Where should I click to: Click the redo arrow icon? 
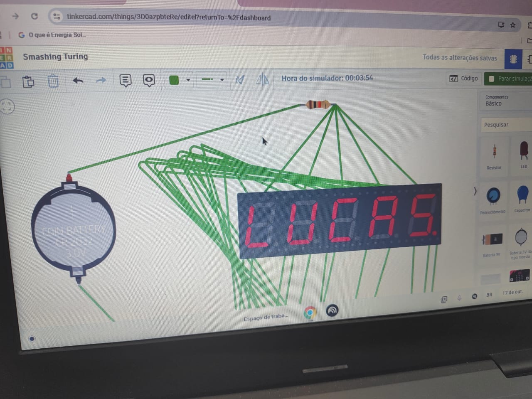pyautogui.click(x=101, y=80)
